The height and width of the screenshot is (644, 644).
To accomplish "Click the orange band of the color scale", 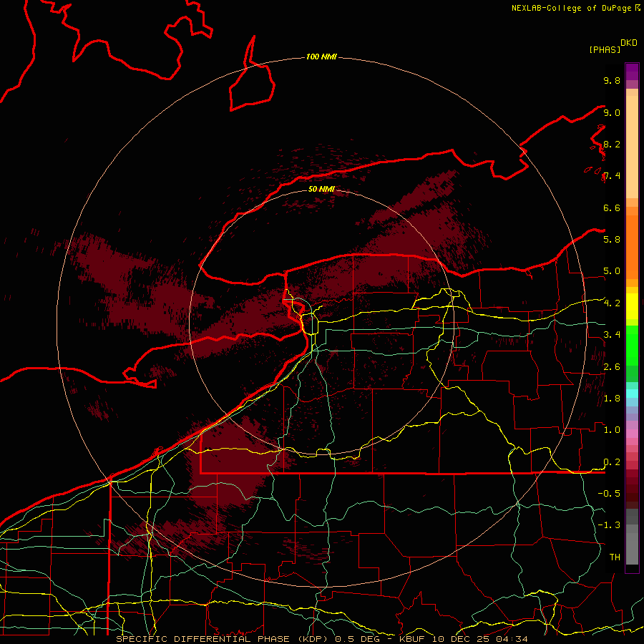I will click(x=632, y=248).
